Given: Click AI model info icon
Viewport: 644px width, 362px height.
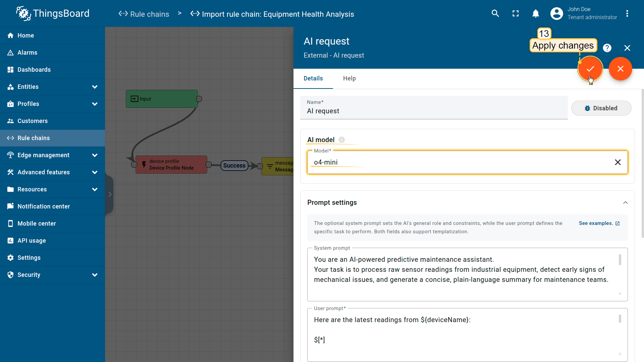Looking at the screenshot, I should coord(341,140).
